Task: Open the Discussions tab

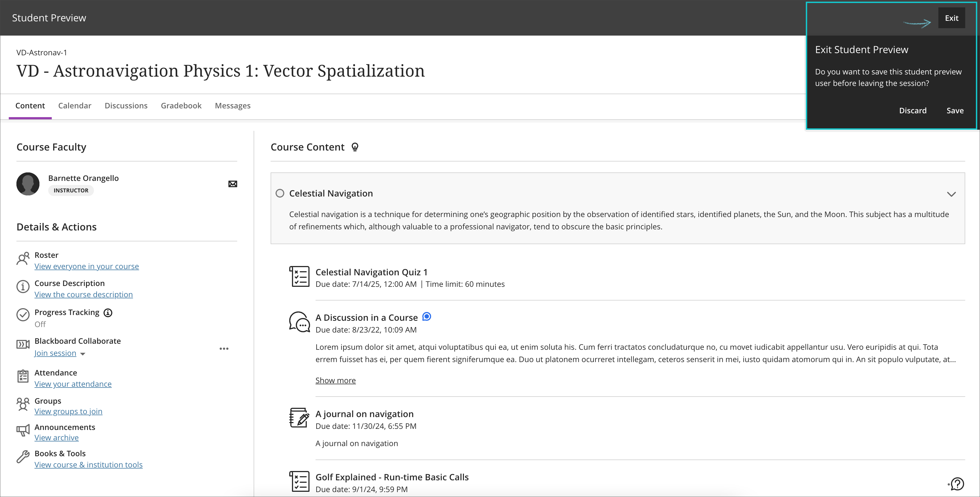Action: click(x=126, y=106)
